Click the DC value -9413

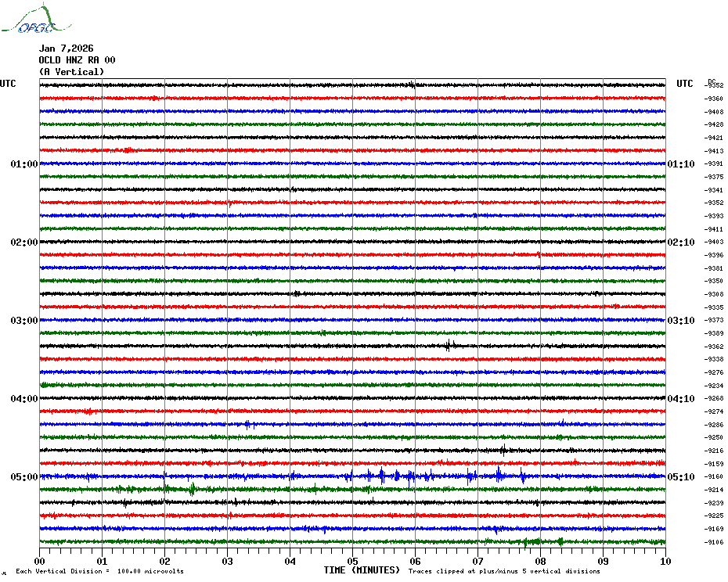714,151
